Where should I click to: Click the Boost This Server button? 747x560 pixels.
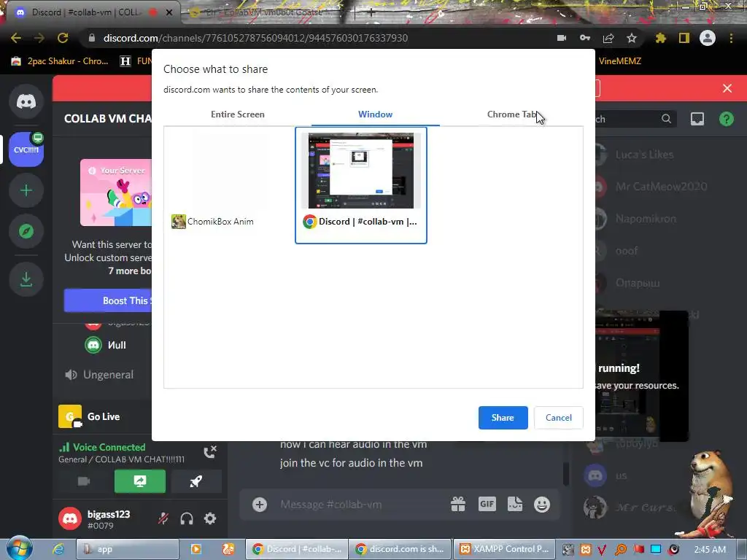108,300
